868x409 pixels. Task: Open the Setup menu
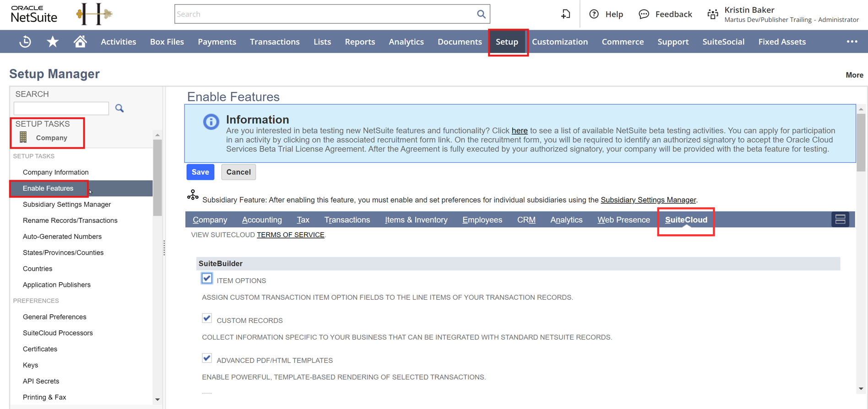507,42
